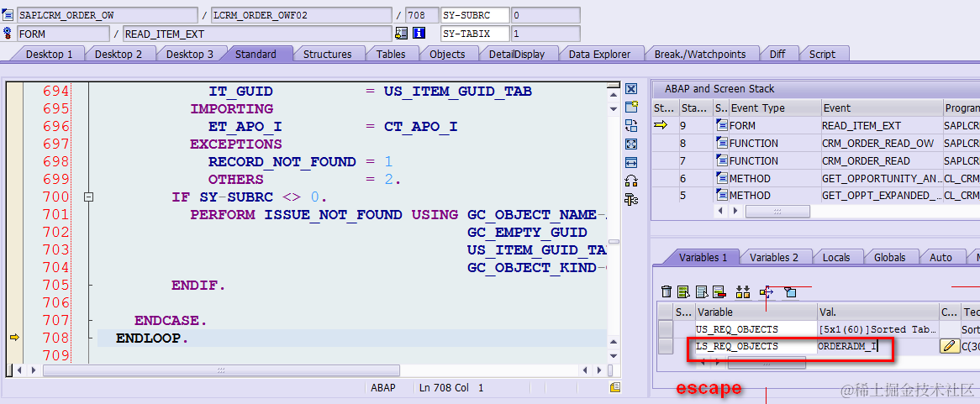Click the horizontal-expand tool icon

click(x=631, y=162)
